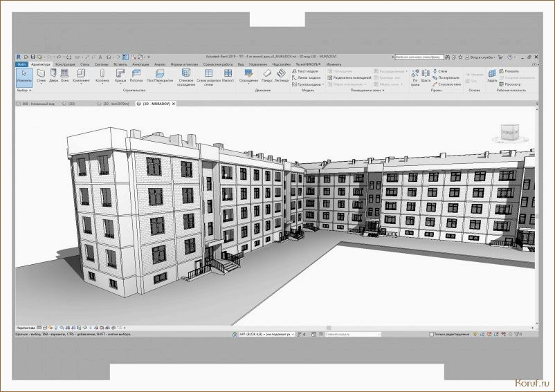555x392 pixels.
Task: Select the Стеновое ограждение tool
Action: click(186, 77)
